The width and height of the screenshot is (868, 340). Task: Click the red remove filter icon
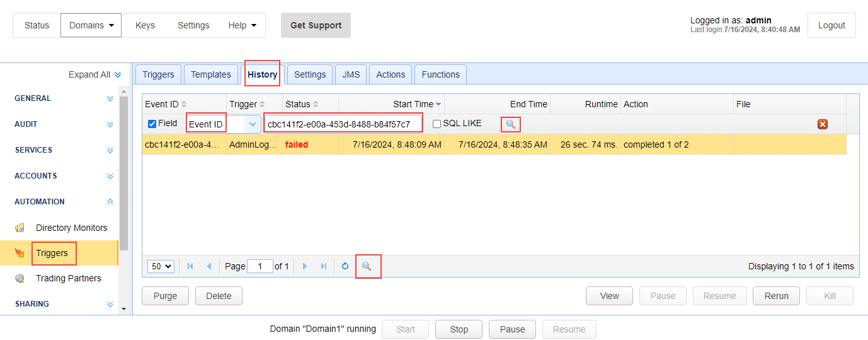click(822, 124)
